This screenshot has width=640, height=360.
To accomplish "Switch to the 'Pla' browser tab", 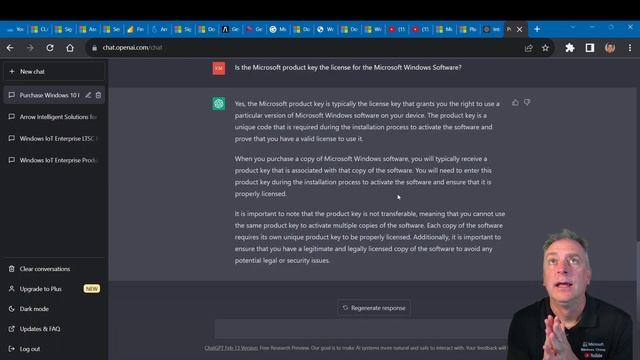I will click(x=468, y=29).
